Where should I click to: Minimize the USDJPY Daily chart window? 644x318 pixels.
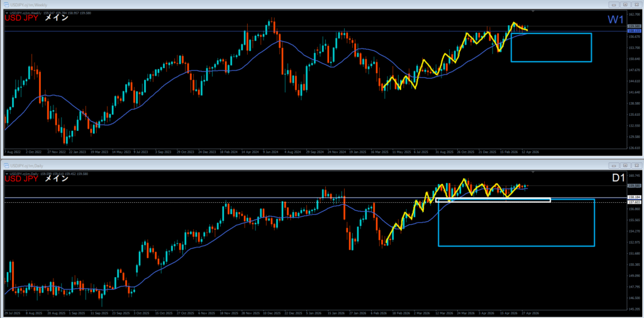pos(614,165)
